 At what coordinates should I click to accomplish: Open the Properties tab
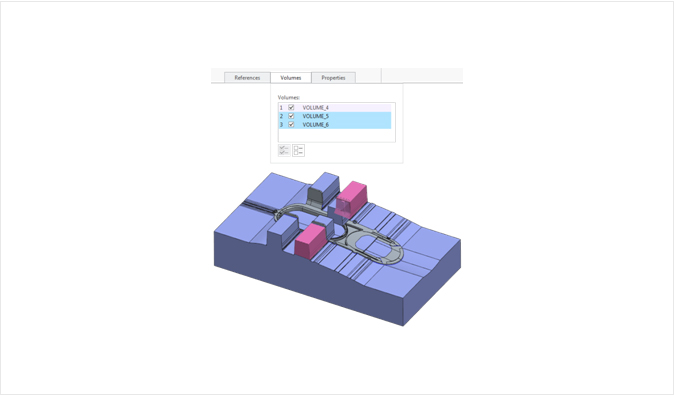(333, 78)
